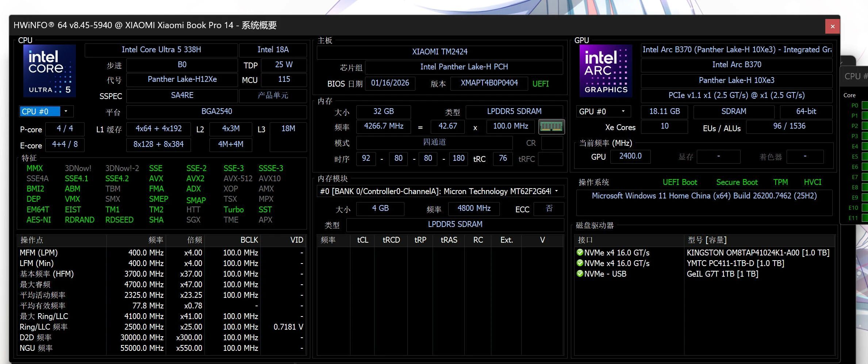Select the NGU 频率 row

click(161, 348)
